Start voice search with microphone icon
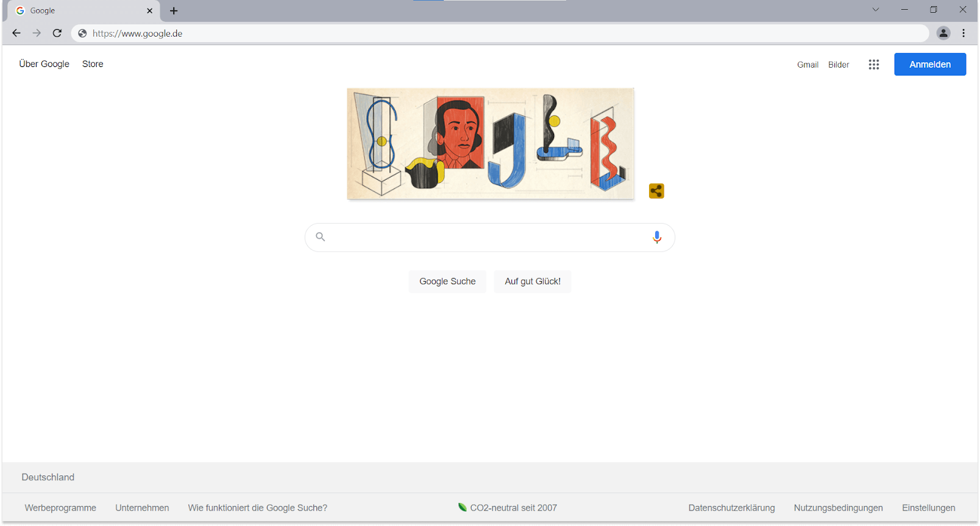The image size is (980, 526). click(x=657, y=237)
